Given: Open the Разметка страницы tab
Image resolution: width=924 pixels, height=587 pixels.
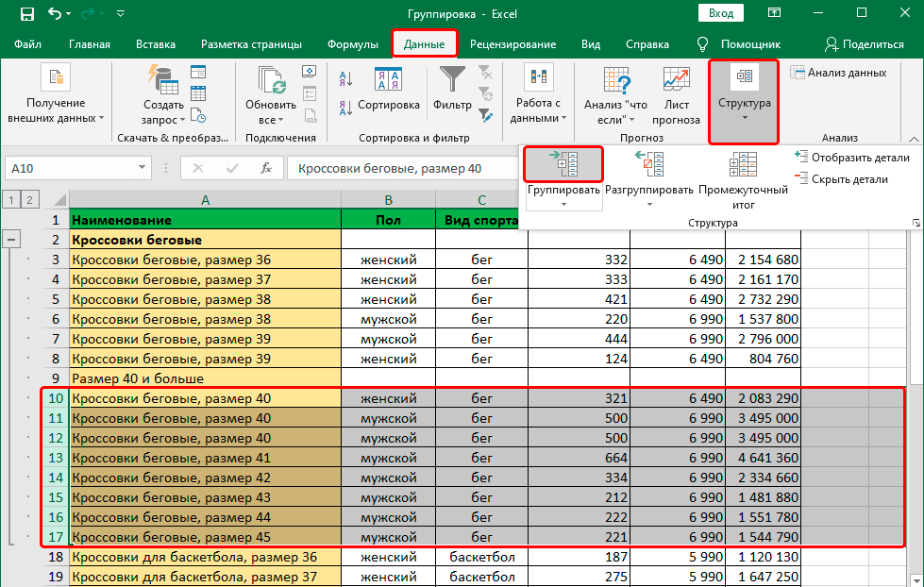Looking at the screenshot, I should [251, 44].
